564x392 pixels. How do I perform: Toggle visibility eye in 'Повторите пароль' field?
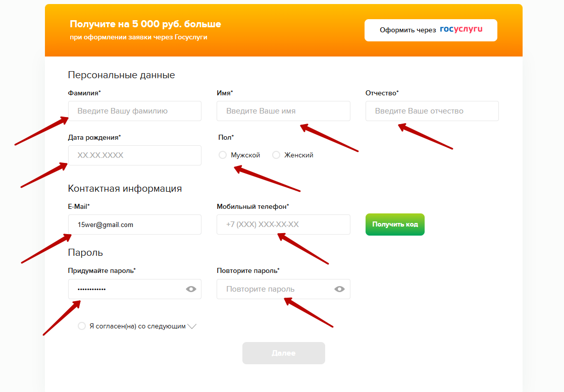click(339, 289)
